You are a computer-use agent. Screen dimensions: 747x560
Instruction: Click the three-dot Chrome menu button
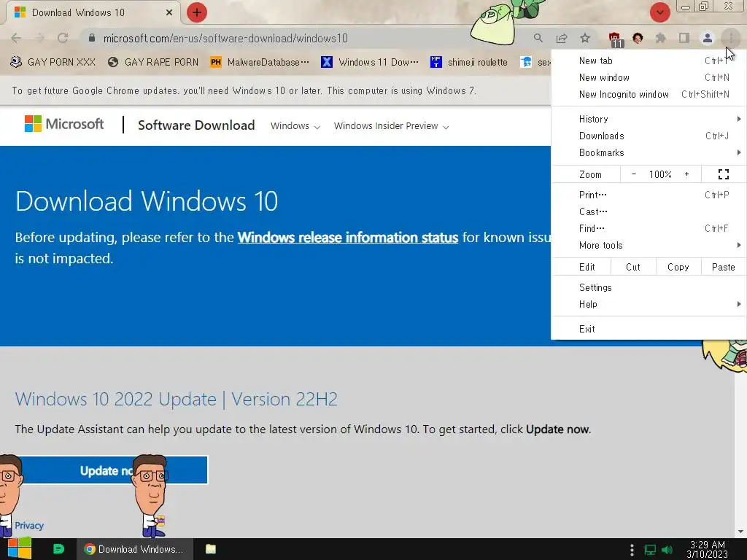click(731, 38)
